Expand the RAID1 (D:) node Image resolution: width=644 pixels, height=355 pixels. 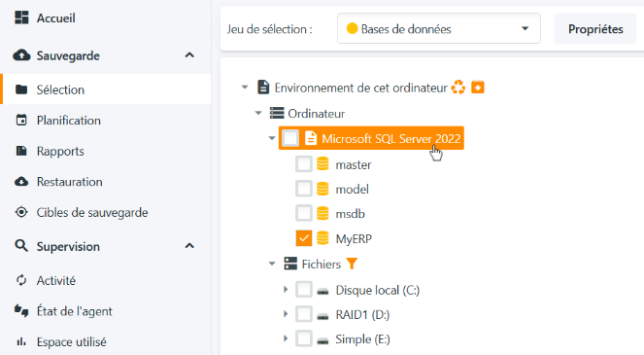286,314
